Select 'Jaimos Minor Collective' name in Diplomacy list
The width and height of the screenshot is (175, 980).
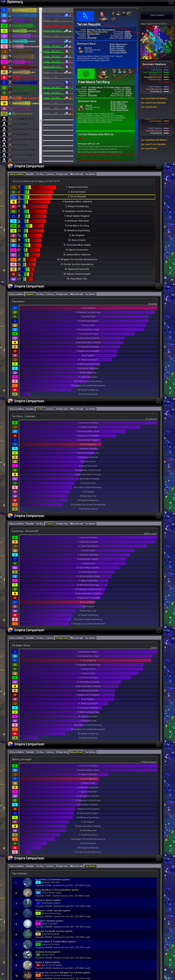click(x=25, y=36)
